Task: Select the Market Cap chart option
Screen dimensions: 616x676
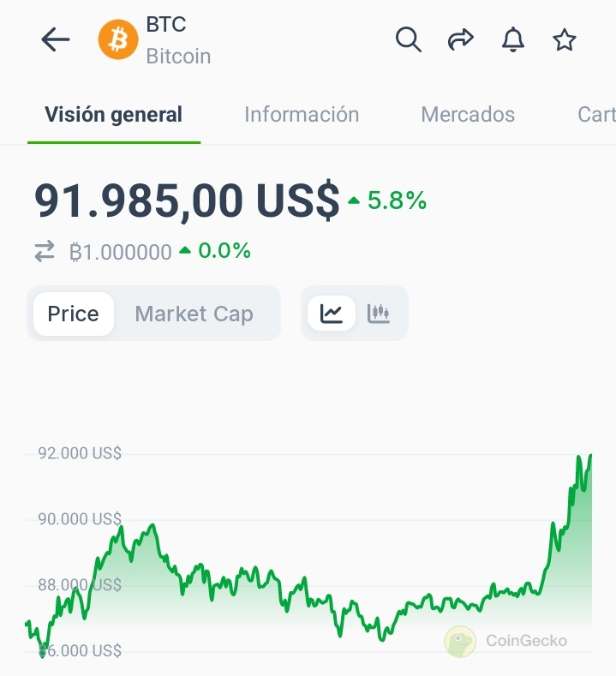Action: pos(194,314)
